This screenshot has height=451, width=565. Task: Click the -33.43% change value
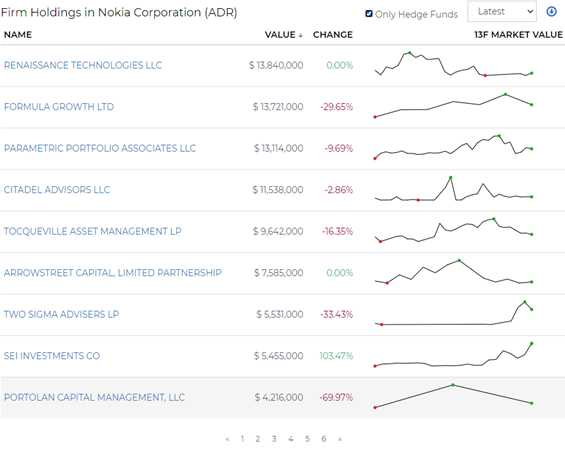(x=337, y=314)
